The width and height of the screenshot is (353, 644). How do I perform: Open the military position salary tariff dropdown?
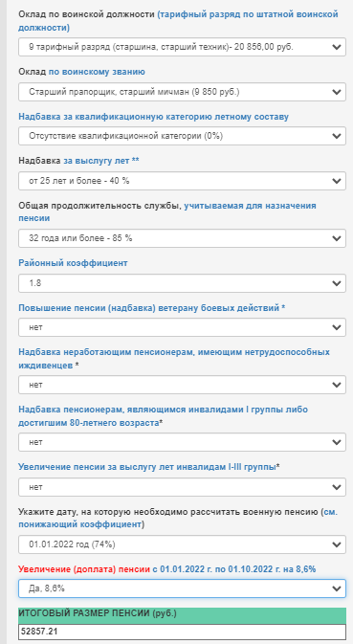(182, 47)
